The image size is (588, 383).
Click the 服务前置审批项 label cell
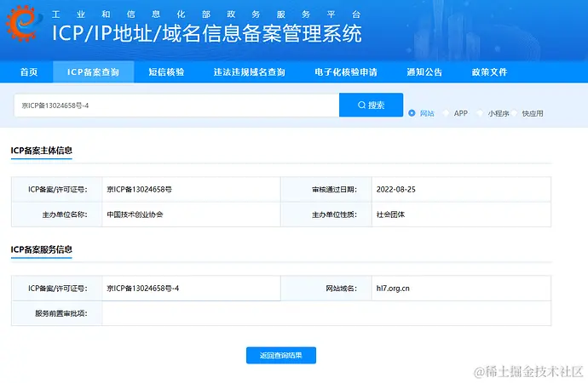(56, 313)
